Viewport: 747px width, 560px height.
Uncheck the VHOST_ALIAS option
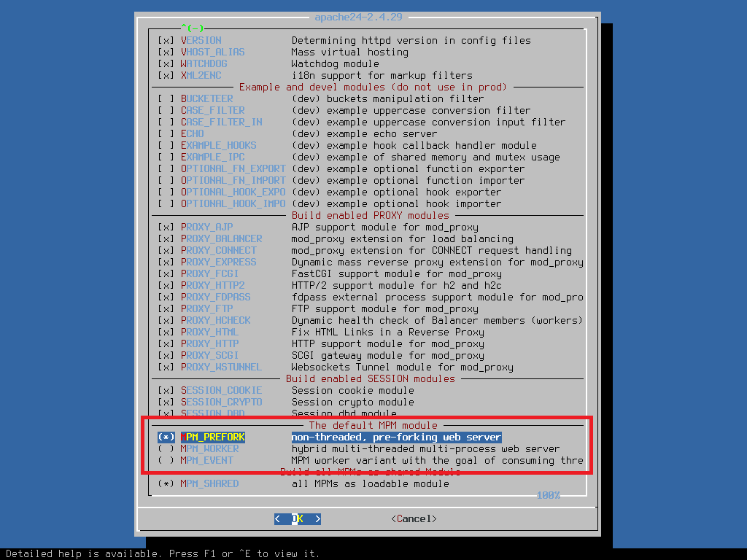coord(166,52)
